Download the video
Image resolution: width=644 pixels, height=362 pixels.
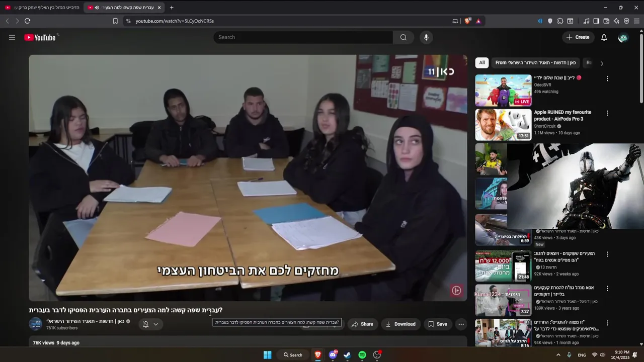click(x=400, y=324)
